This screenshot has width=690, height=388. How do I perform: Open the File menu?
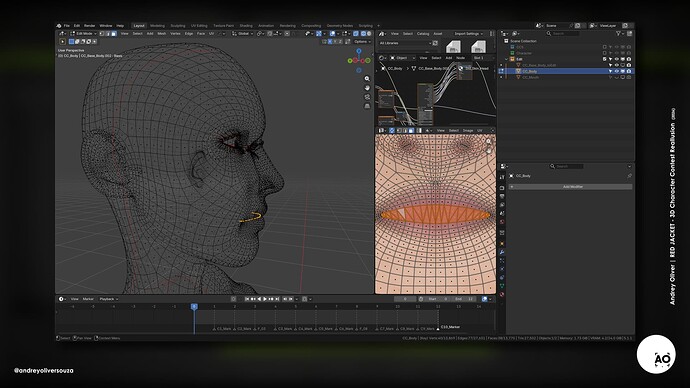point(67,26)
